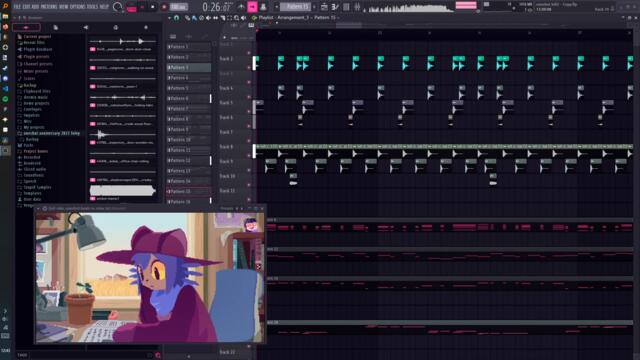Toggle mute switch for Track 6

click(249, 126)
